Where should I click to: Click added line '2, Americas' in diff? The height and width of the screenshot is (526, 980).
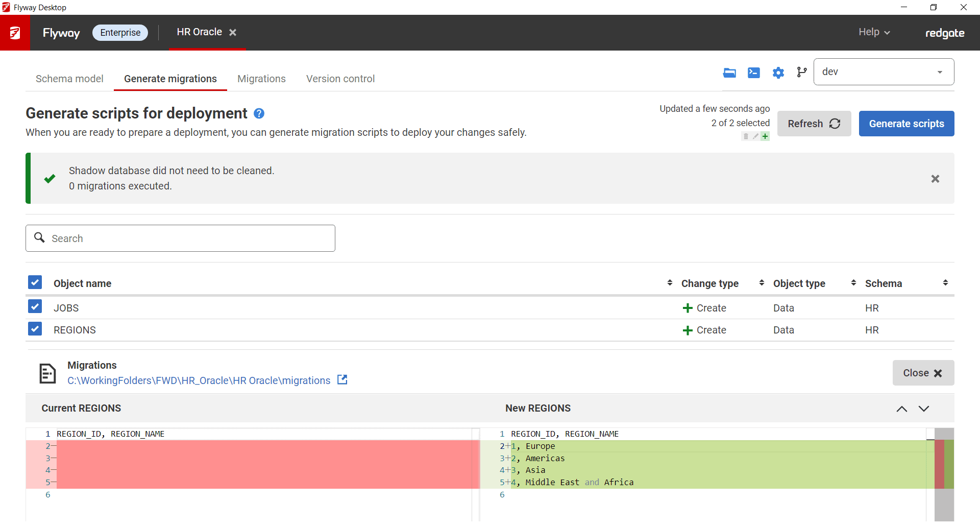[x=538, y=458]
